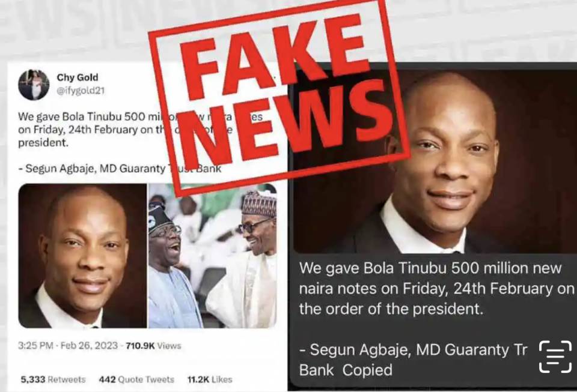Click the word 'Copied' in dark panel
The image size is (577, 392).
(x=367, y=370)
